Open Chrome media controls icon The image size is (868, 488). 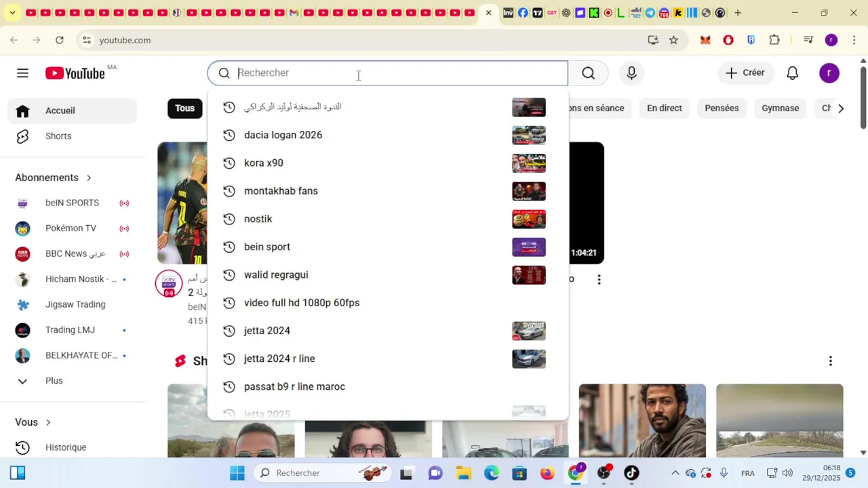tap(808, 40)
